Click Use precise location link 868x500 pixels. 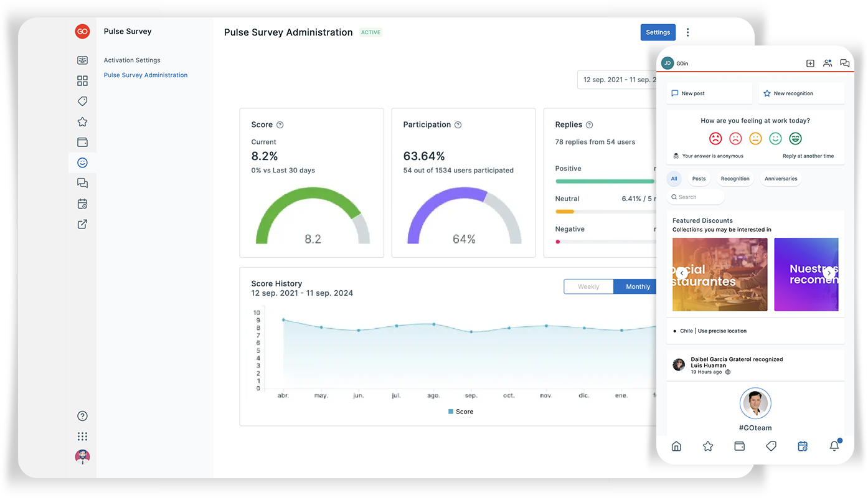click(x=722, y=331)
